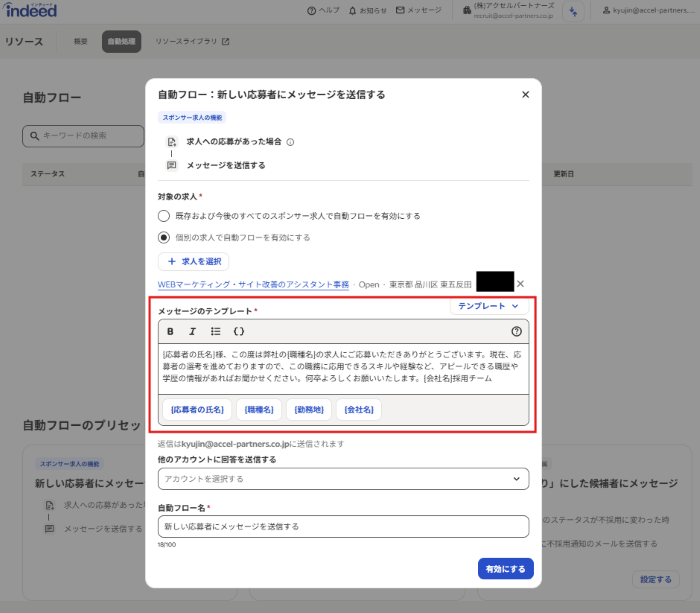700x613 pixels.
Task: Open the テンプレート dropdown
Action: point(489,306)
